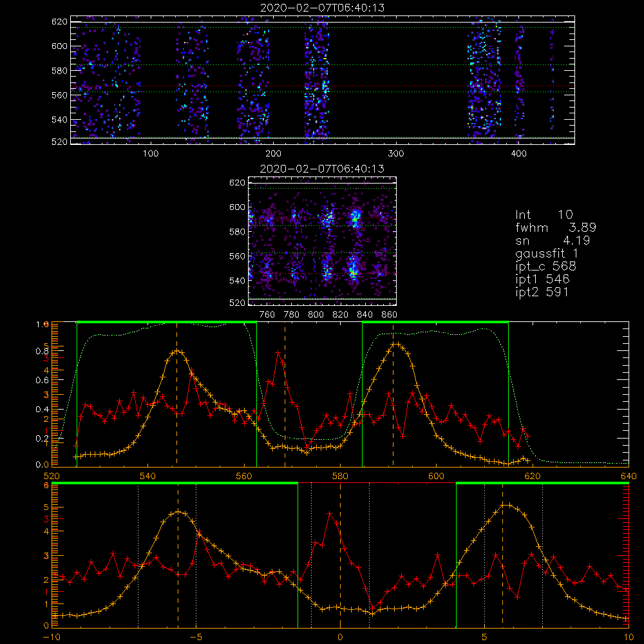The height and width of the screenshot is (644, 644).
Task: Click y-axis label 0.8 on profile plot
Action: coord(43,351)
